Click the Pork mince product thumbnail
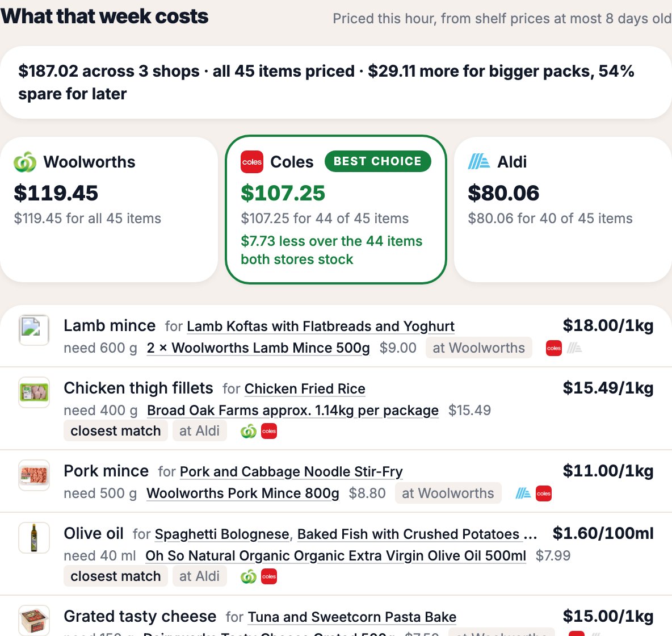The width and height of the screenshot is (672, 636). coord(34,475)
